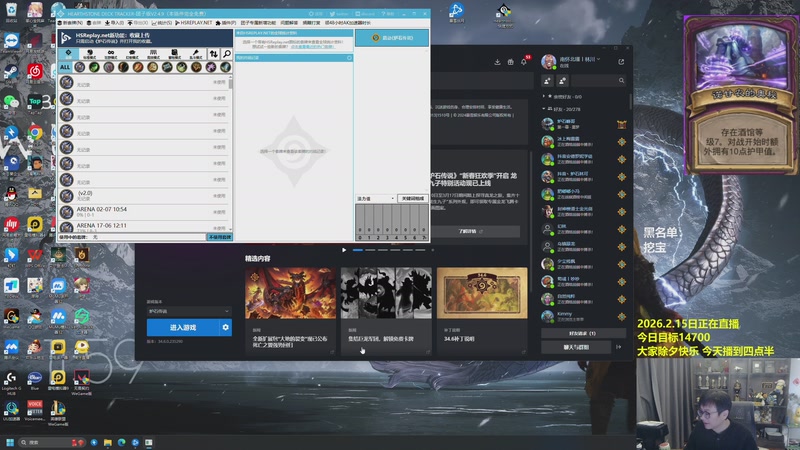Click the friends search field in Battle.net
The width and height of the screenshot is (800, 450).
tap(598, 81)
